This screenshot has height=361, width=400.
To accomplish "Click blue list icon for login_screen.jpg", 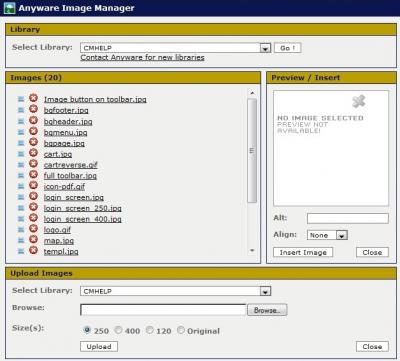I will tap(21, 197).
